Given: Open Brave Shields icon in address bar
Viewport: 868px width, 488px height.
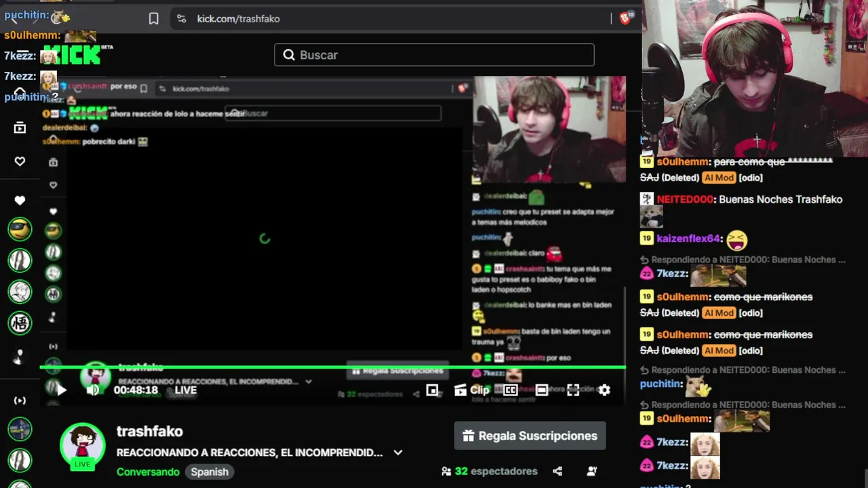Looking at the screenshot, I should click(x=626, y=19).
